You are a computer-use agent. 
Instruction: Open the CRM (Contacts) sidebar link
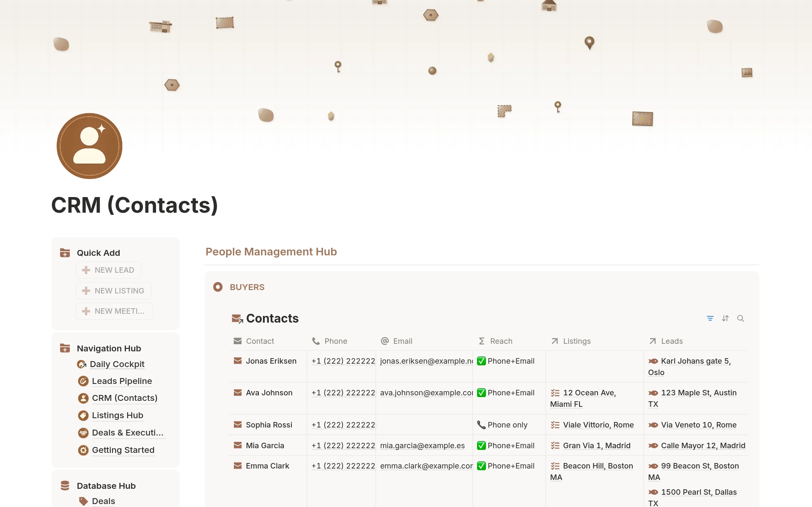[125, 398]
